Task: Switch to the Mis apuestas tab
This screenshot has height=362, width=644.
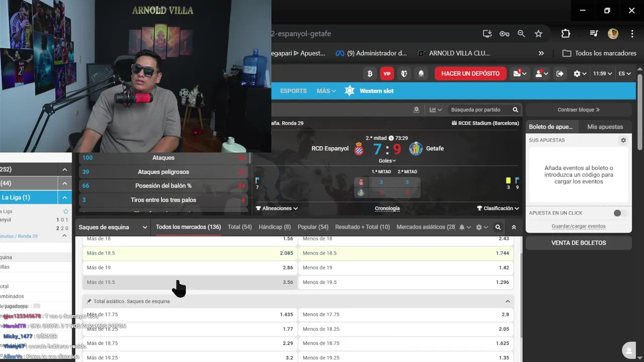Action: [x=605, y=127]
